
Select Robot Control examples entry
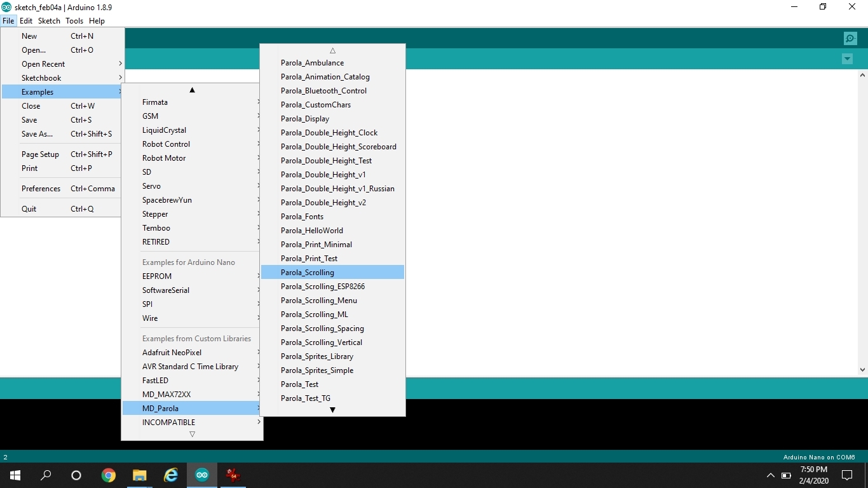[192, 144]
